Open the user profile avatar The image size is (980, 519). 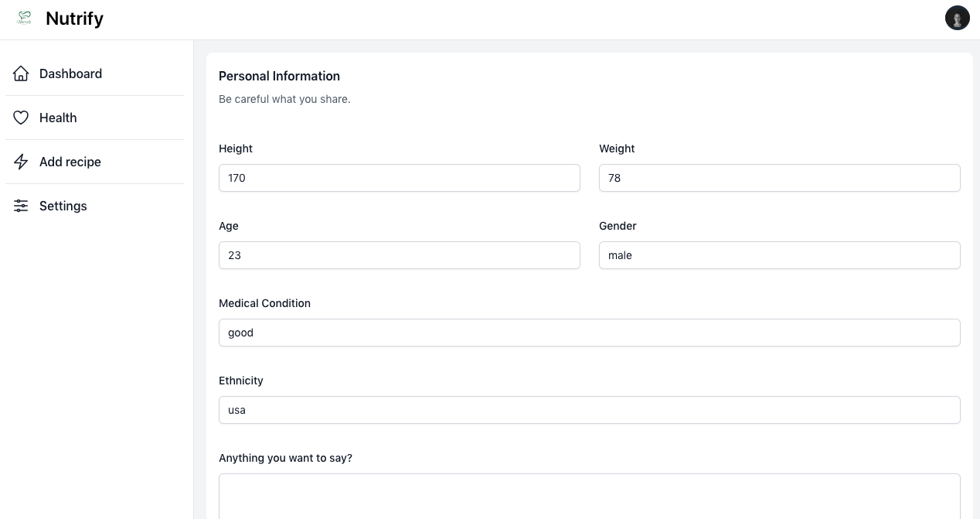957,18
